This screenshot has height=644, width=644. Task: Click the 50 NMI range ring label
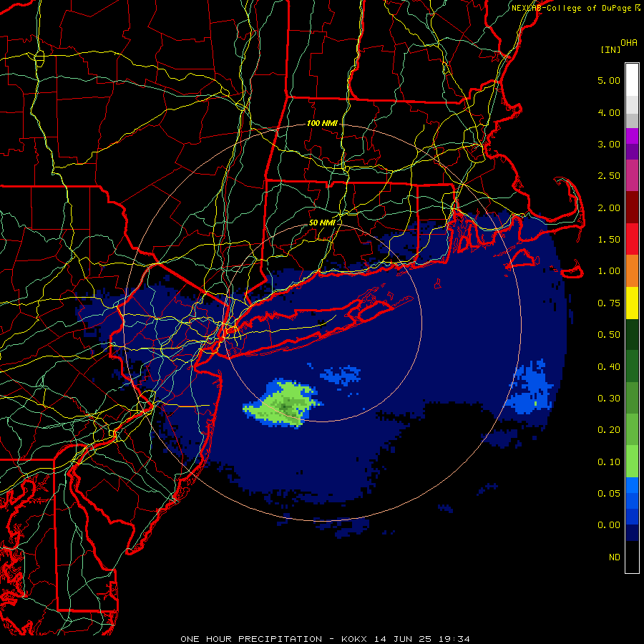click(x=322, y=223)
